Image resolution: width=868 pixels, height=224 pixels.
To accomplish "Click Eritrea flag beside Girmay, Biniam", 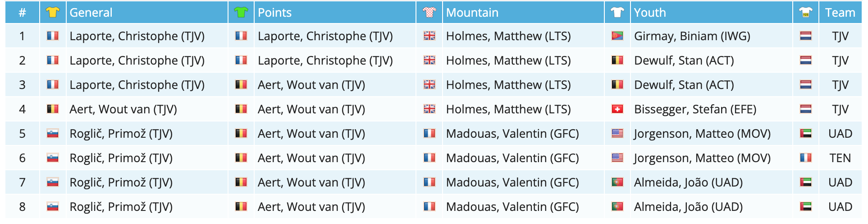I will tap(617, 36).
